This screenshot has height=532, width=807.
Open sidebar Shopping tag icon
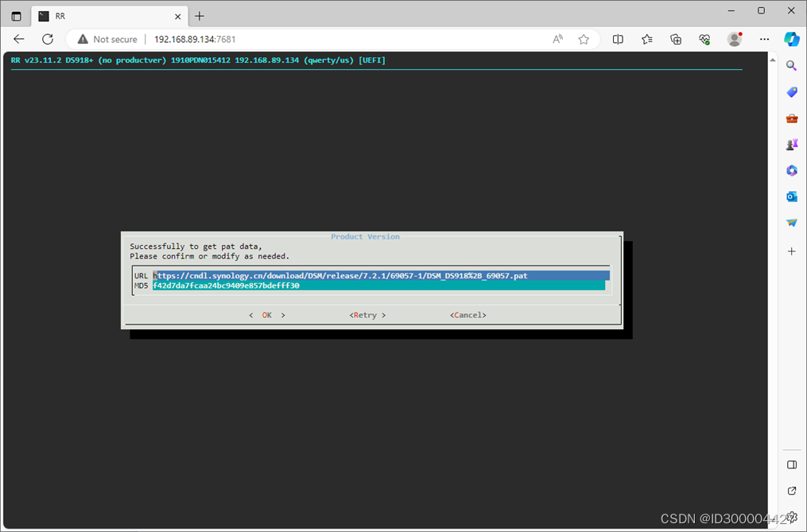(x=792, y=92)
